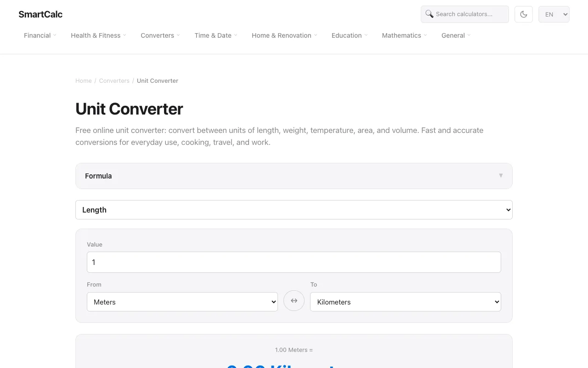Image resolution: width=588 pixels, height=368 pixels.
Task: Click the '1.00 Meters =' result text
Action: point(294,350)
